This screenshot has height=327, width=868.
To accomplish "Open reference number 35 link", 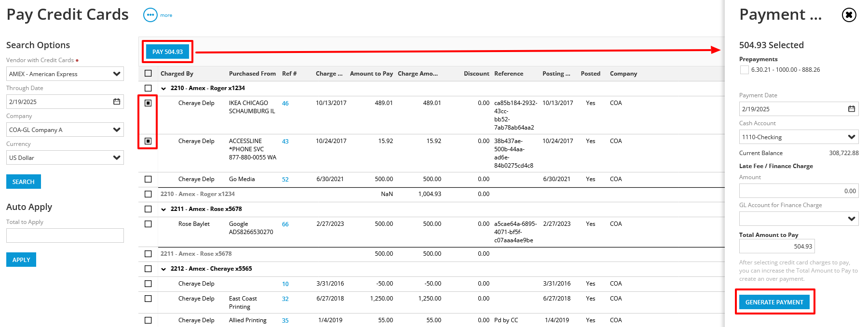I will (285, 321).
